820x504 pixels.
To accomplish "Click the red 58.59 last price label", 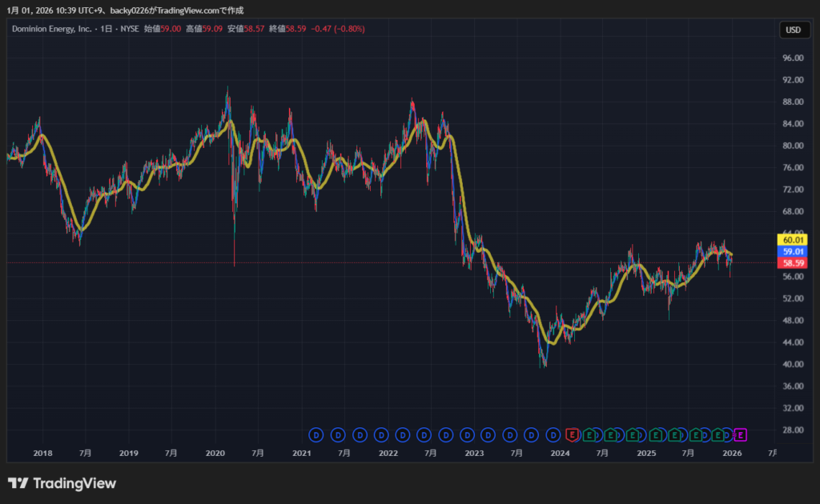I will (x=793, y=263).
